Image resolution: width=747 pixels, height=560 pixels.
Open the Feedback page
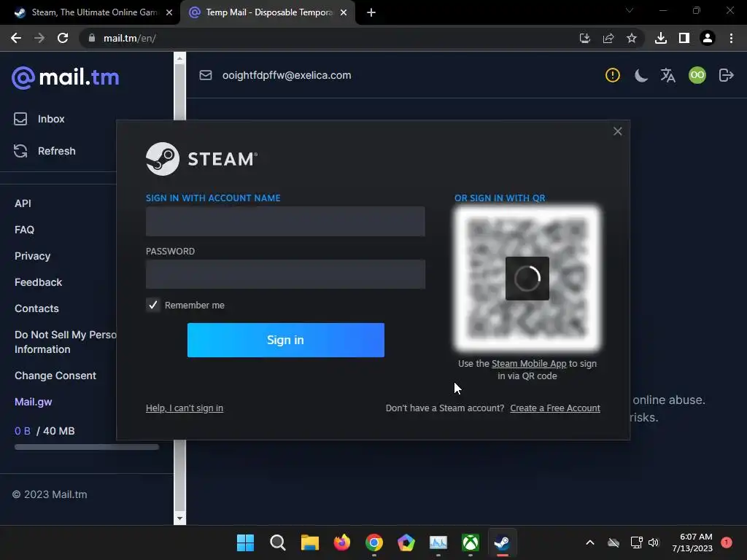[x=38, y=282]
